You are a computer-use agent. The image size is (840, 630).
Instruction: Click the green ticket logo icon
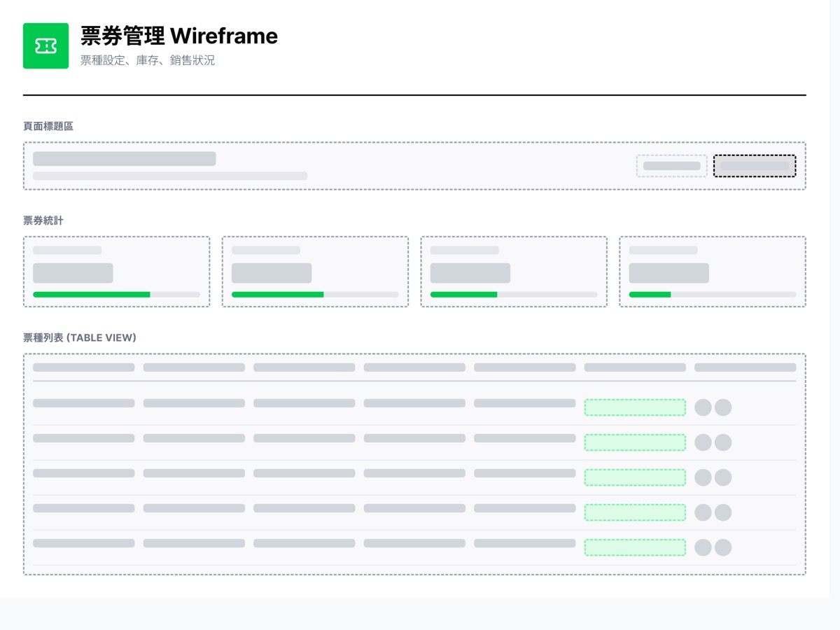coord(45,45)
